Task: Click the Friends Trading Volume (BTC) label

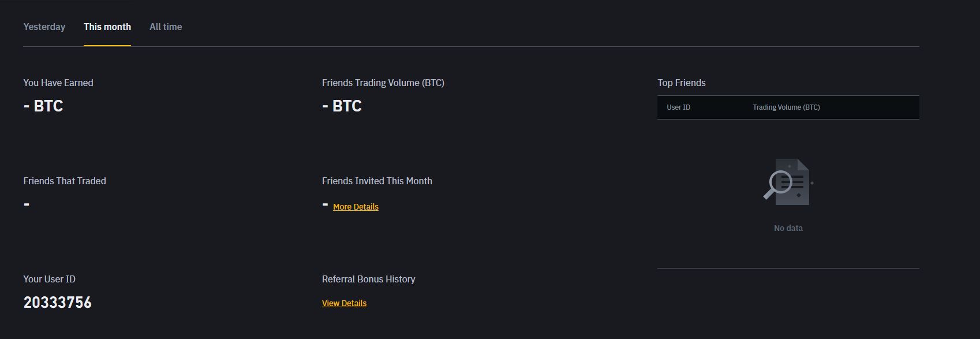Action: (x=383, y=83)
